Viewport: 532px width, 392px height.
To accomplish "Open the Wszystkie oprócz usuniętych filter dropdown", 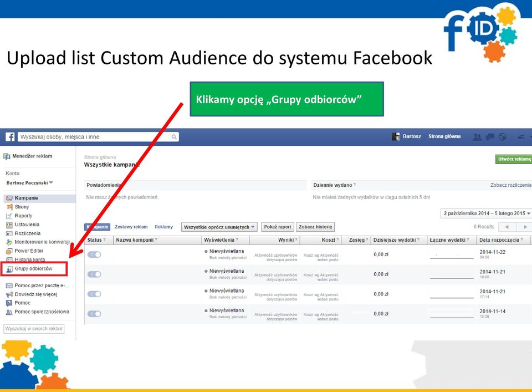I will [219, 227].
